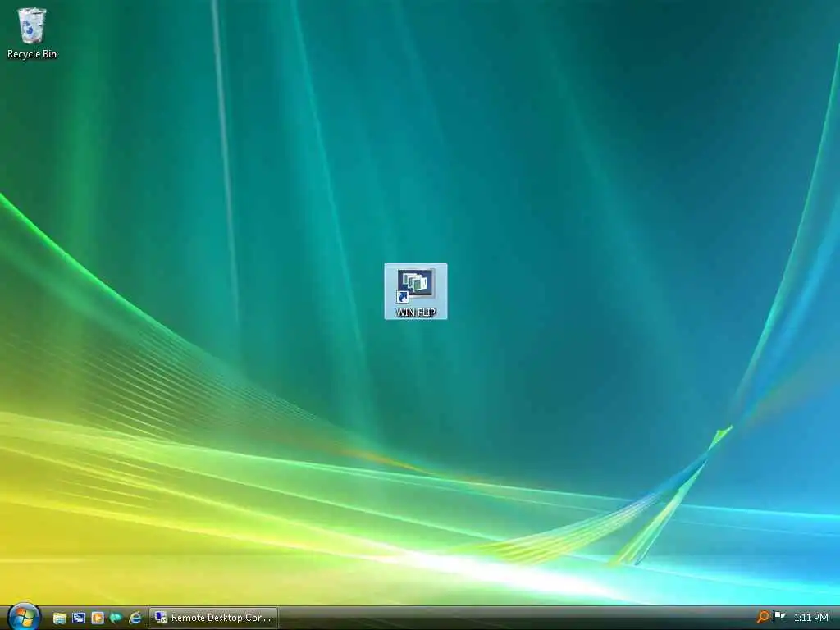Screen dimensions: 840x630
Task: Click the white flags tray icon
Action: 779,617
